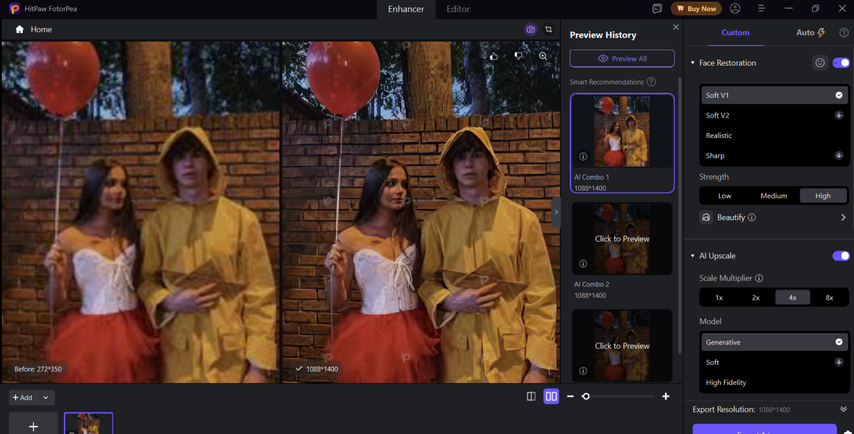Image resolution: width=854 pixels, height=434 pixels.
Task: Zoom out with the minus button
Action: pos(570,396)
